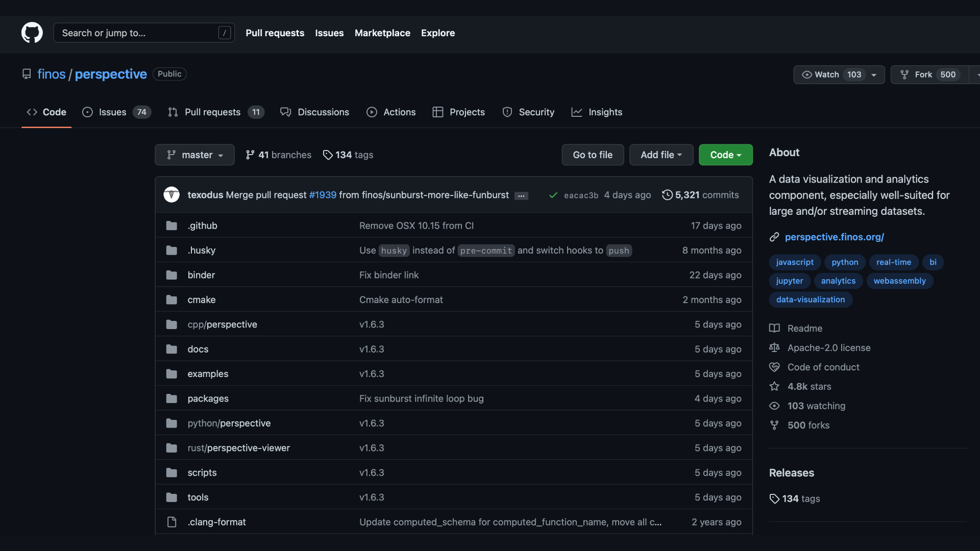Click the Search or jump to field
Viewport: 980px width, 551px height.
(x=144, y=33)
